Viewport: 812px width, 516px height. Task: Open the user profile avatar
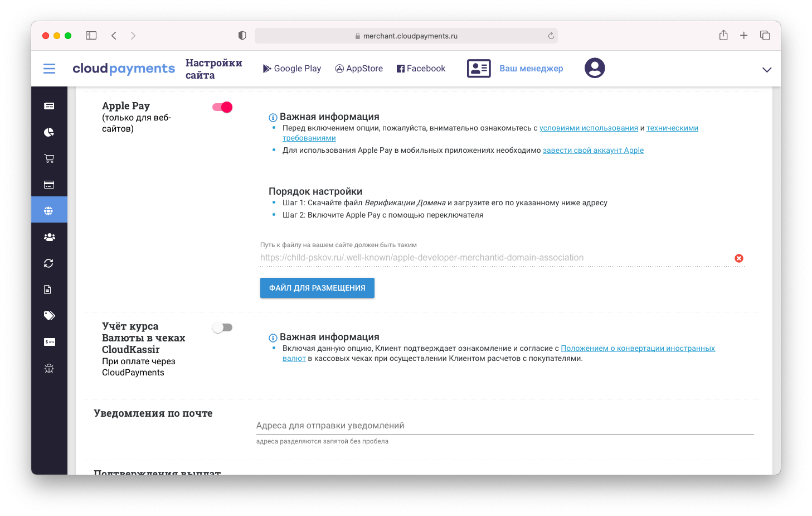click(595, 68)
